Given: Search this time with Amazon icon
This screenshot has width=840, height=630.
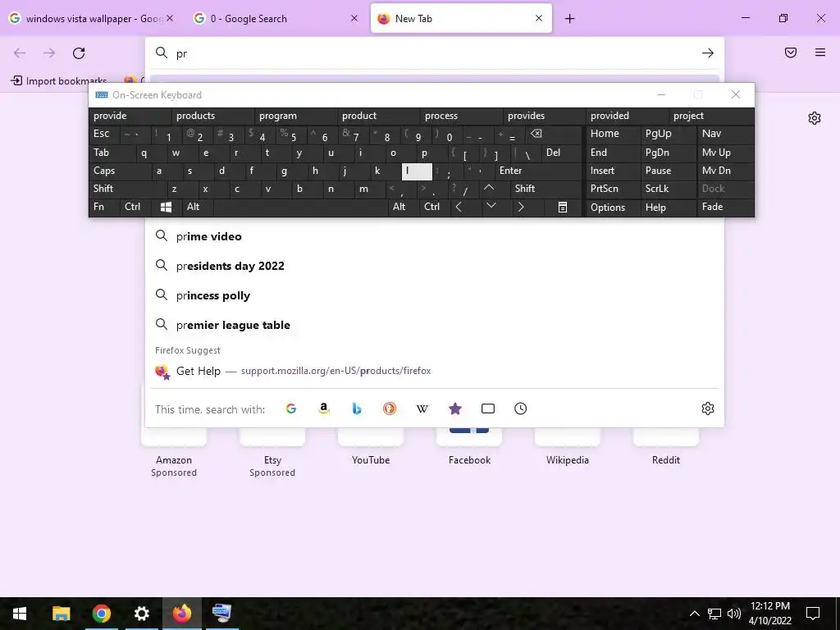Looking at the screenshot, I should tap(323, 409).
